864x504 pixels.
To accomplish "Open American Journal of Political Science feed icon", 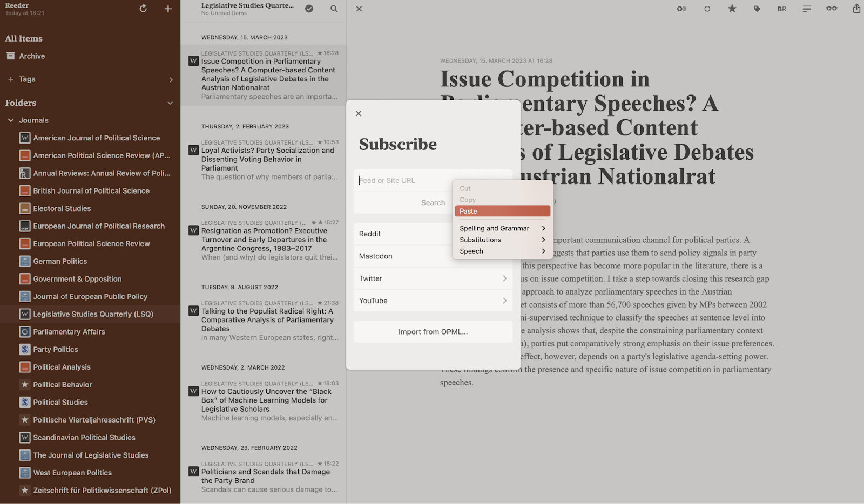I will (25, 138).
